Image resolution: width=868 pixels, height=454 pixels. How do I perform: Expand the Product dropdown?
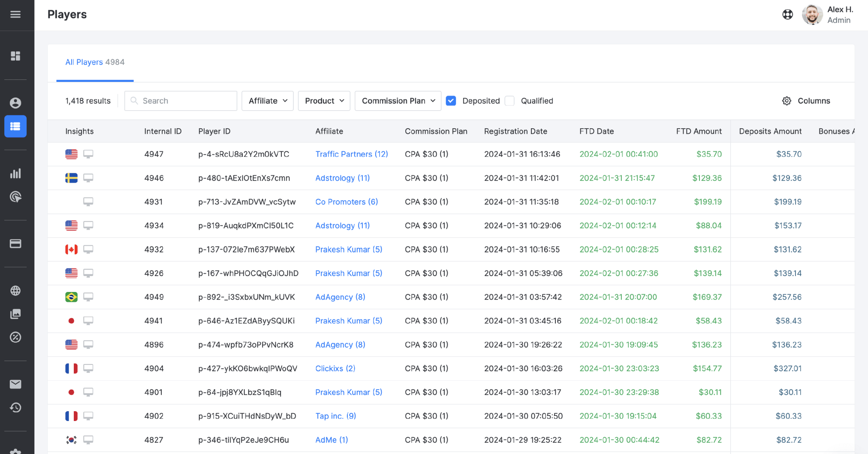(x=324, y=101)
